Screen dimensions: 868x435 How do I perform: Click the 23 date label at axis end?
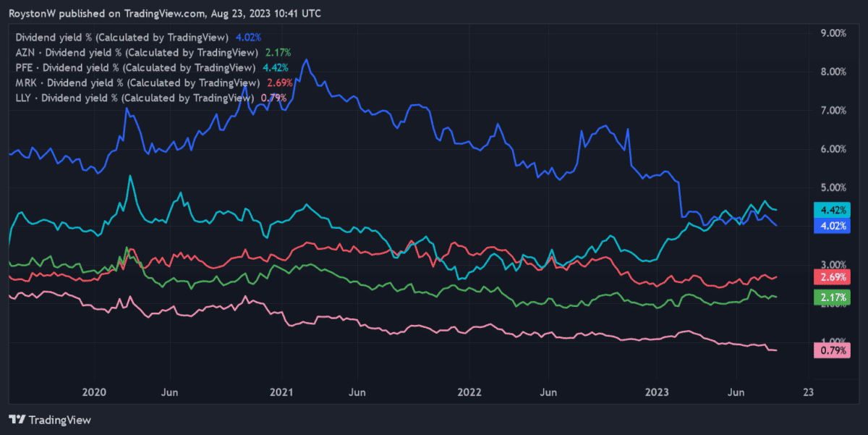[808, 392]
